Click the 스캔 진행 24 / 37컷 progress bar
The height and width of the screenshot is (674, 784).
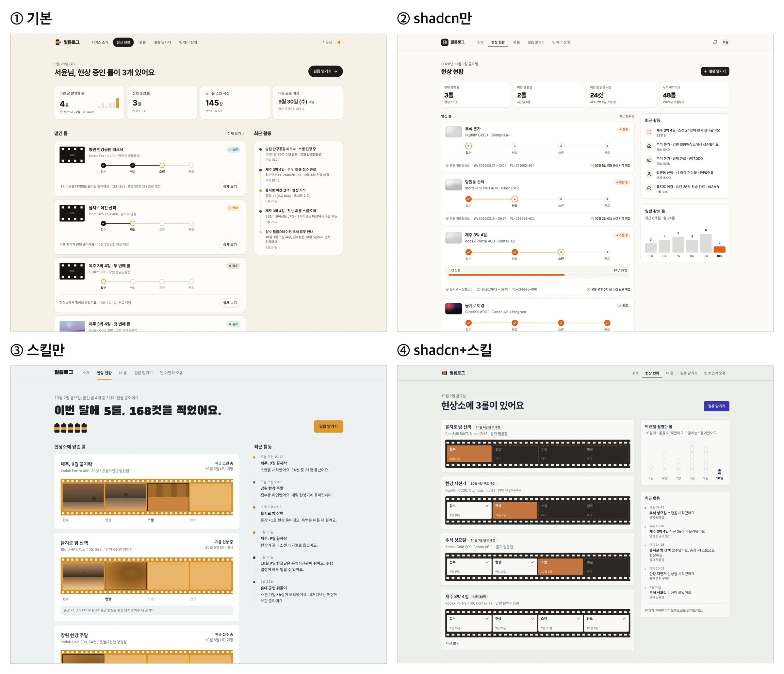[537, 275]
